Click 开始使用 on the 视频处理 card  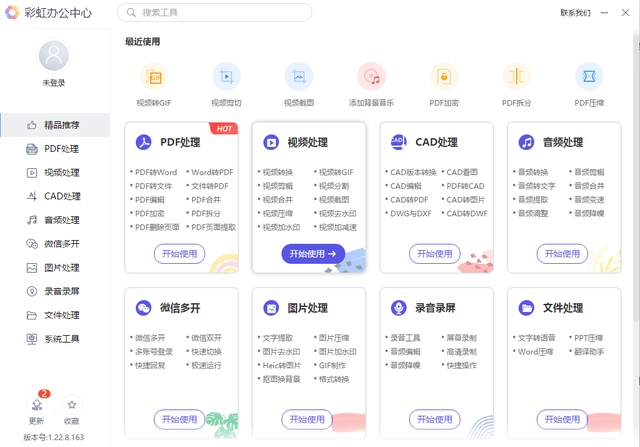click(x=313, y=254)
